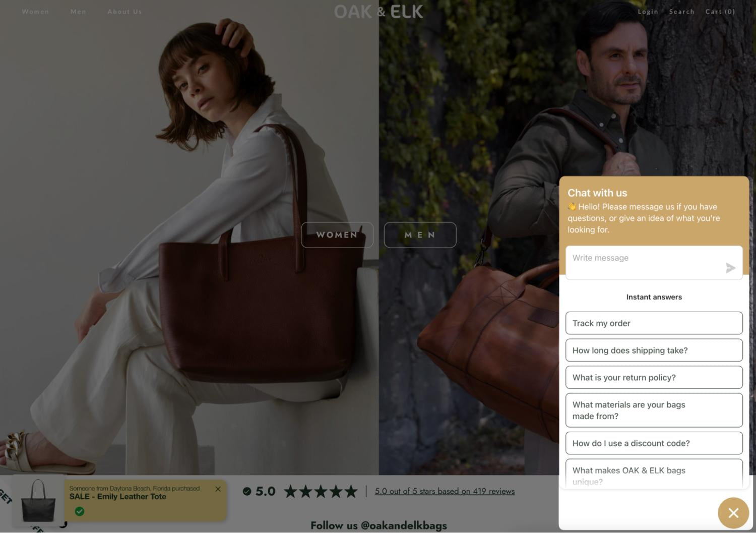Open the Women navigation menu

(x=35, y=12)
